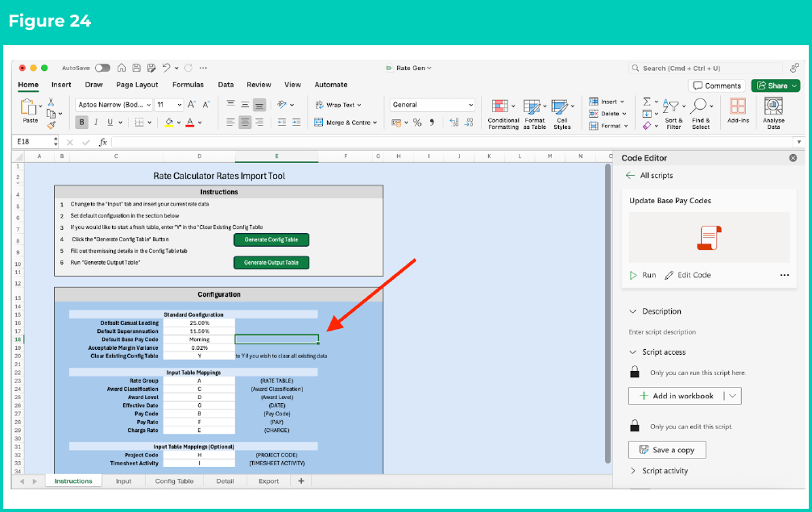Click the Generate Config Table button
812x512 pixels.
[x=271, y=239]
